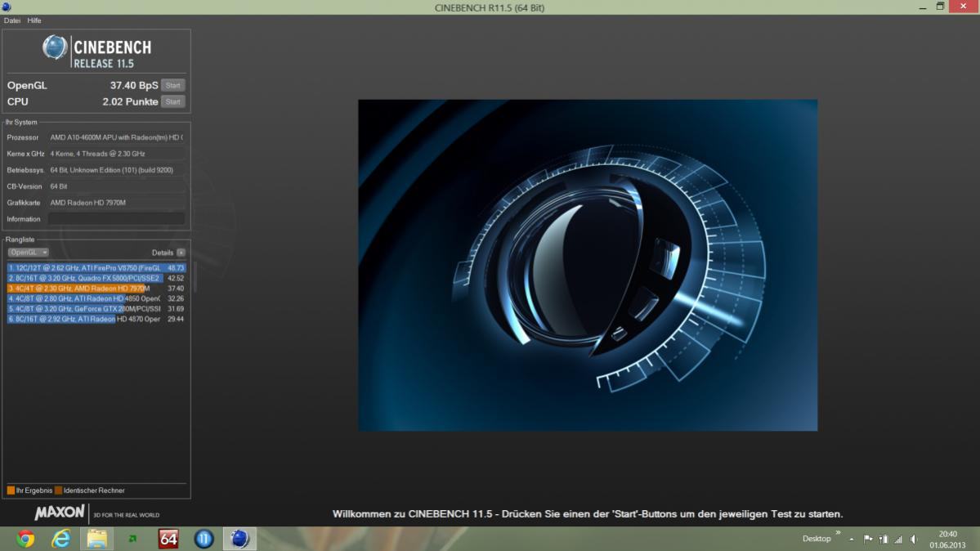Screen dimensions: 980x551
Task: Open the Action Center flag icon
Action: click(x=868, y=539)
